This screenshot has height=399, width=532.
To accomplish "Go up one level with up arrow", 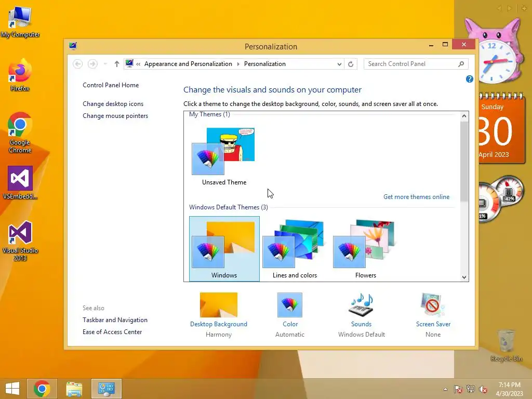I will coord(117,64).
